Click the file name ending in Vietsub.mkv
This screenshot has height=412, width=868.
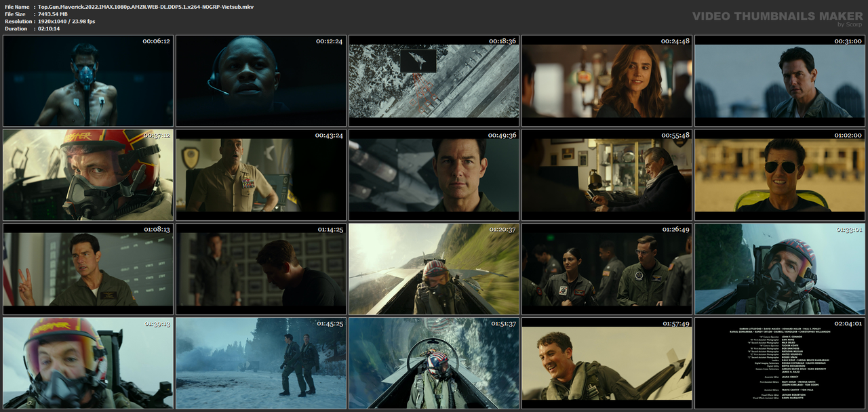pyautogui.click(x=146, y=6)
